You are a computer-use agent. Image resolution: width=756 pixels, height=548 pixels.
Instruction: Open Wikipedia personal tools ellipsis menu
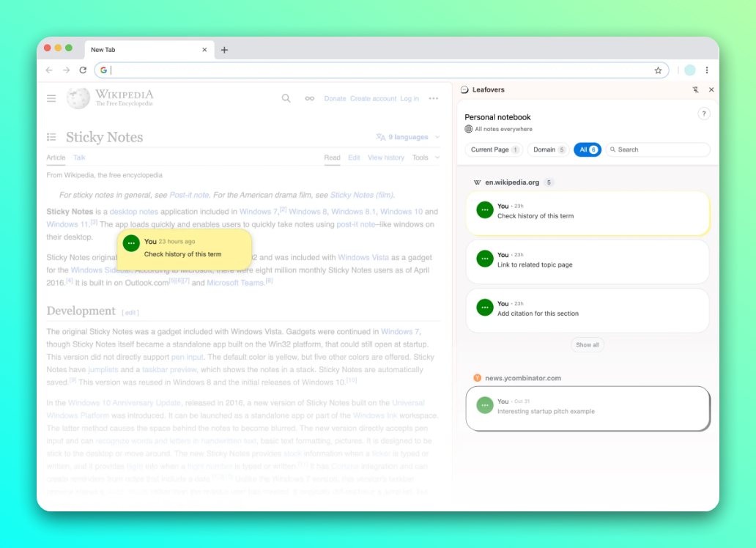(x=434, y=98)
